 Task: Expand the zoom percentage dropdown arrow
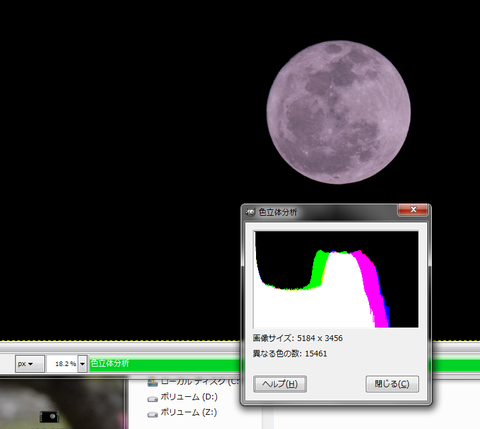83,364
